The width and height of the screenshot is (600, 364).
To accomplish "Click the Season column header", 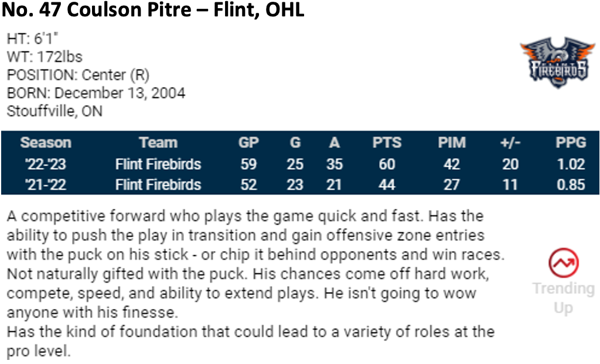I will pos(45,143).
